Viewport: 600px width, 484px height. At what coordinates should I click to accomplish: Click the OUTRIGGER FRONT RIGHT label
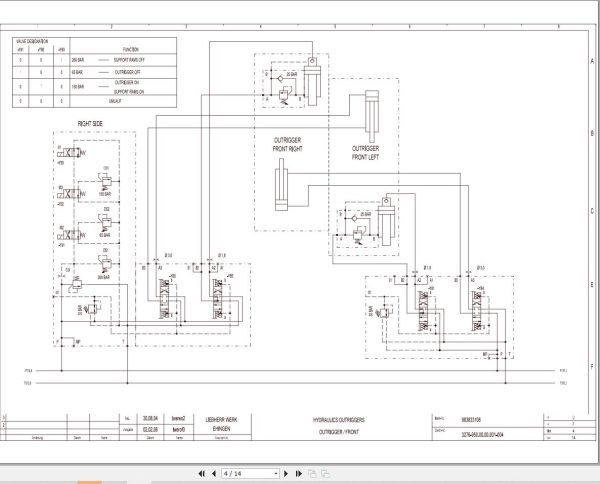coord(287,144)
